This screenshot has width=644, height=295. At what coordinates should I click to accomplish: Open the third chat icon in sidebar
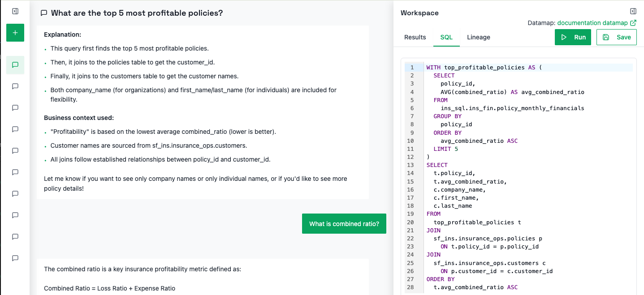pos(15,108)
